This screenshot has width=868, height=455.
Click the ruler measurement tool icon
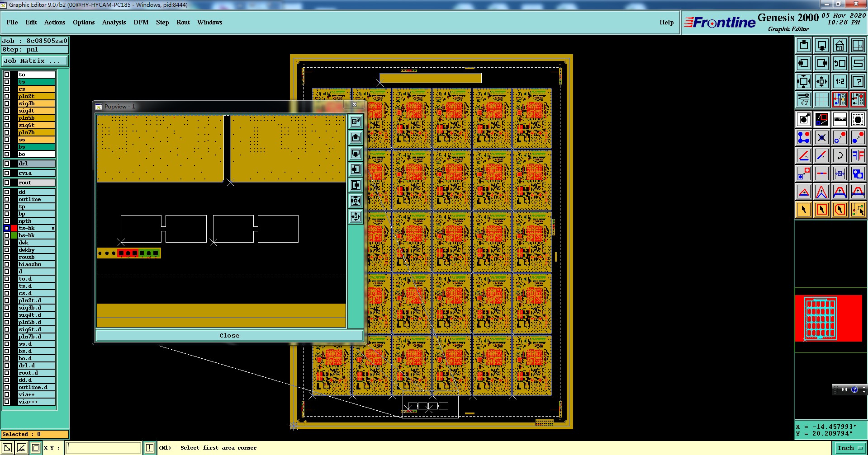840,119
